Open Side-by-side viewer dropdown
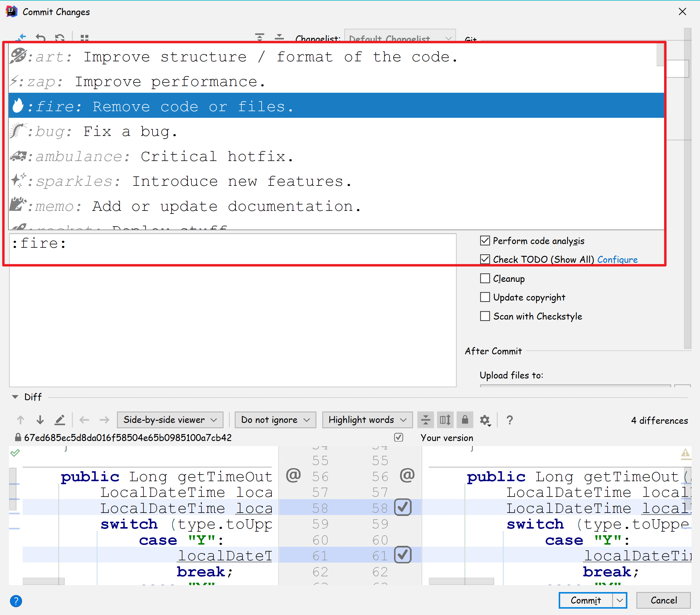The height and width of the screenshot is (615, 700). pos(170,420)
